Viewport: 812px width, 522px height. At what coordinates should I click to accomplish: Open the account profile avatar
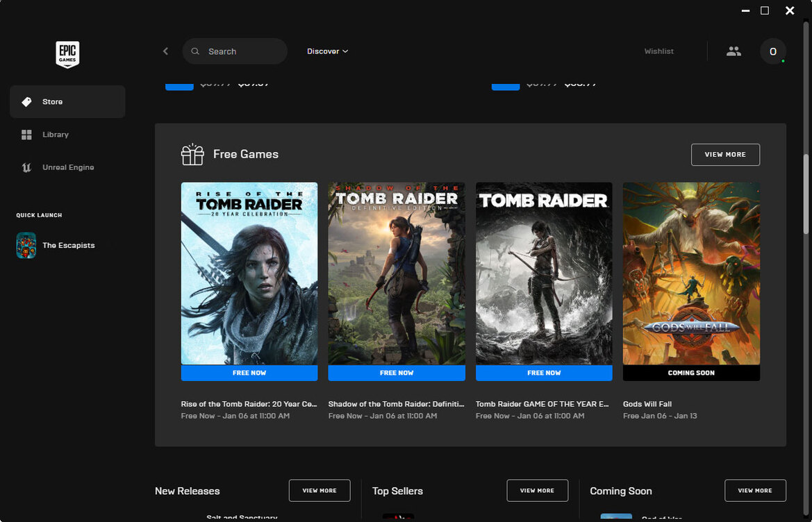point(772,51)
